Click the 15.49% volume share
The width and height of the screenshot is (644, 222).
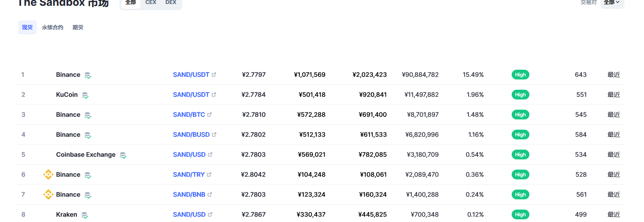pyautogui.click(x=473, y=75)
